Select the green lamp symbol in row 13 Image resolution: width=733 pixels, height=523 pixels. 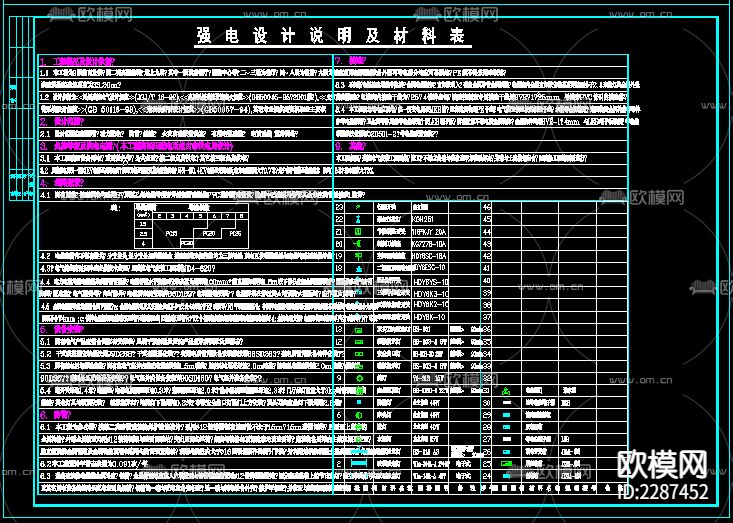tap(359, 330)
